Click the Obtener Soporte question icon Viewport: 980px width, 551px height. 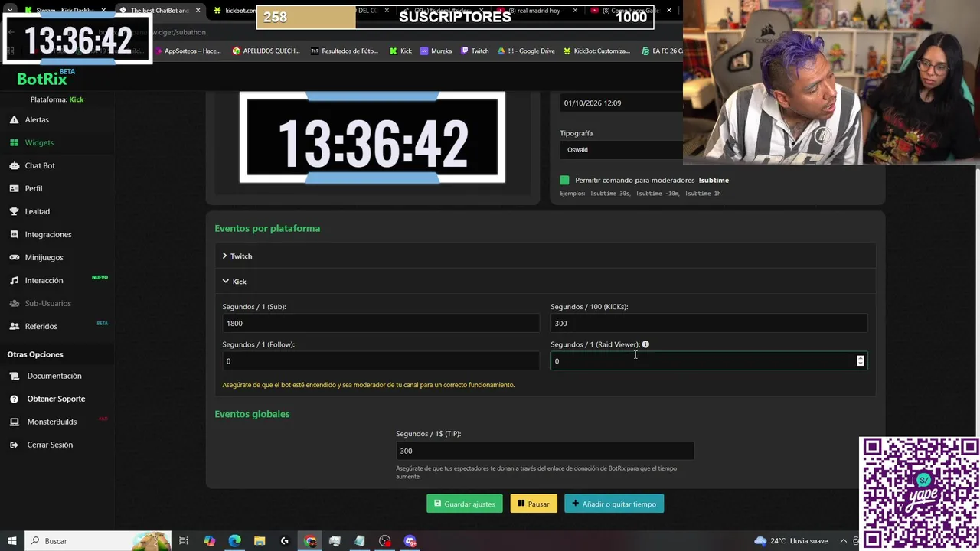click(x=14, y=399)
